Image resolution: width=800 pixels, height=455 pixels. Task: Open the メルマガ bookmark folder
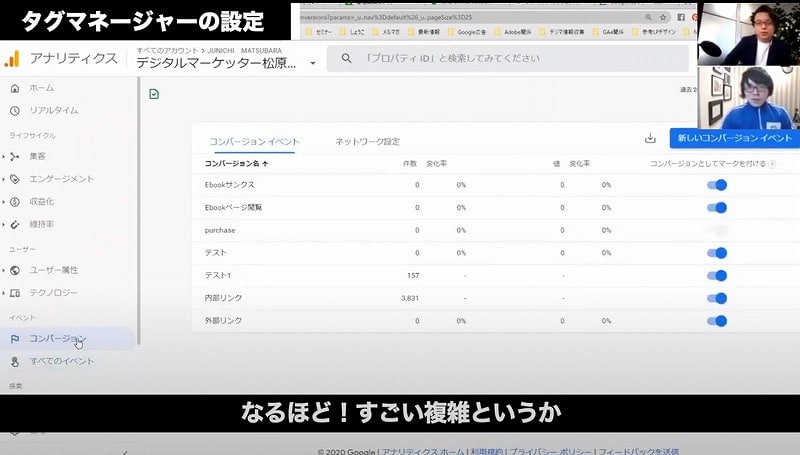tap(386, 32)
